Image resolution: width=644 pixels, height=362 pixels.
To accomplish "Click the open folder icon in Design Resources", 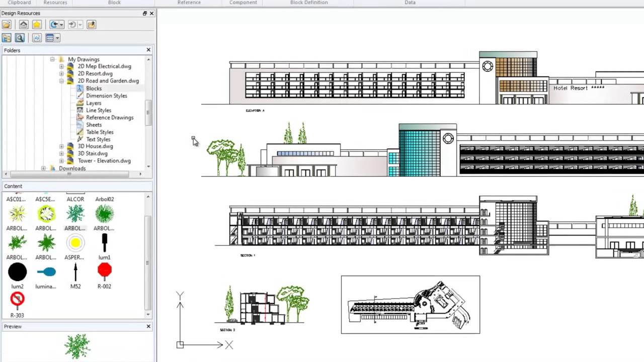I will coord(6,25).
